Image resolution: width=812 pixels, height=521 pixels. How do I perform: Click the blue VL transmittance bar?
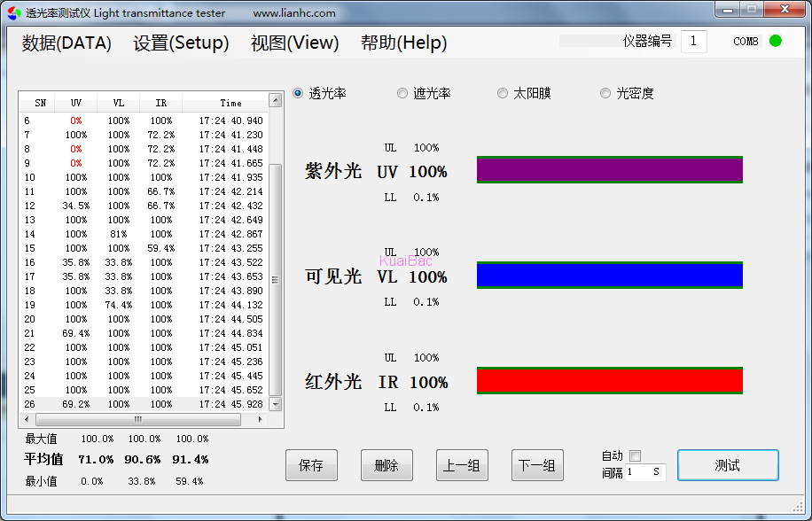point(610,276)
